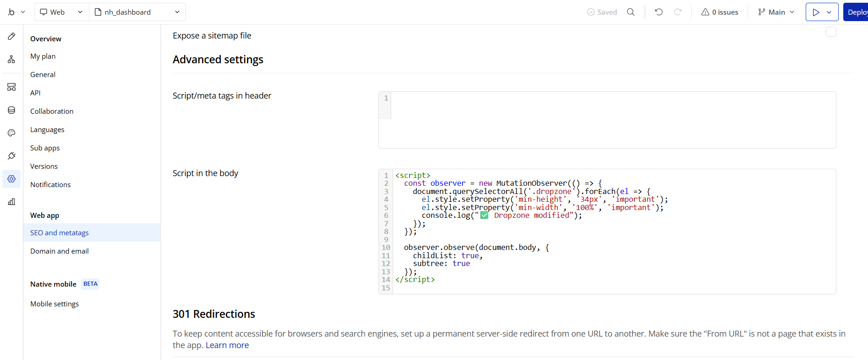Image resolution: width=868 pixels, height=360 pixels.
Task: Open the Versions settings tab
Action: click(x=44, y=166)
